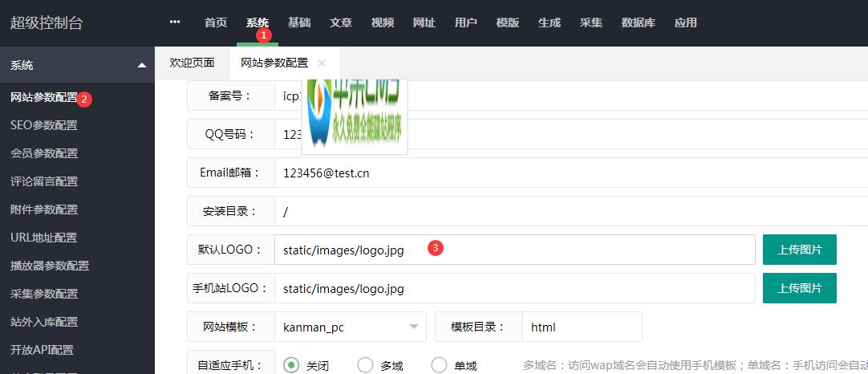Image resolution: width=868 pixels, height=374 pixels.
Task: Open SEO参数配置 in sidebar
Action: point(44,125)
